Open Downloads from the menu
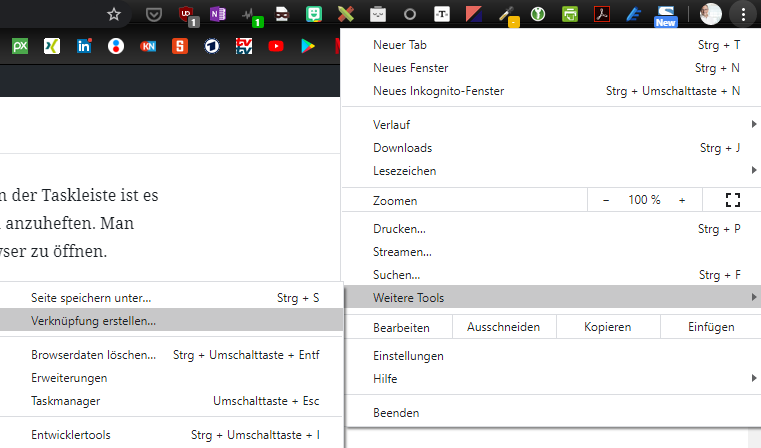The image size is (761, 448). [551, 148]
